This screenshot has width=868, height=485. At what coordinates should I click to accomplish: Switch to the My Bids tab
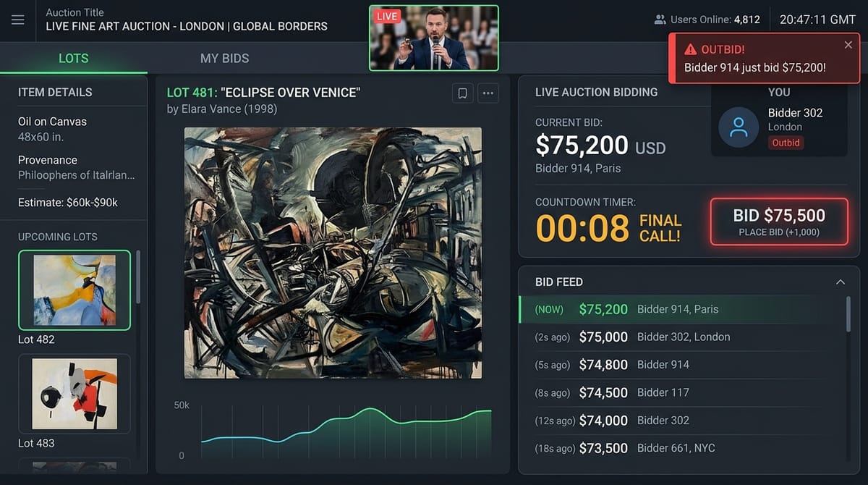click(x=224, y=58)
